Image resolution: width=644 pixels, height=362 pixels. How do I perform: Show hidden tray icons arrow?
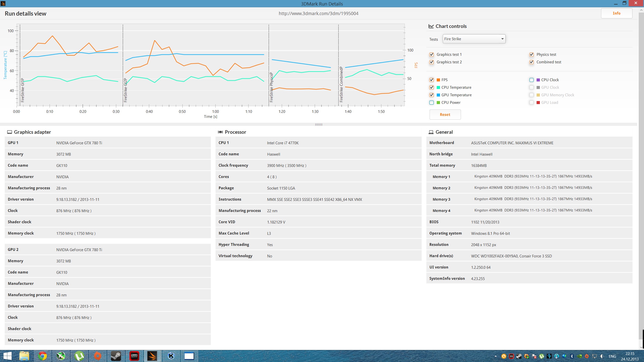pos(496,356)
